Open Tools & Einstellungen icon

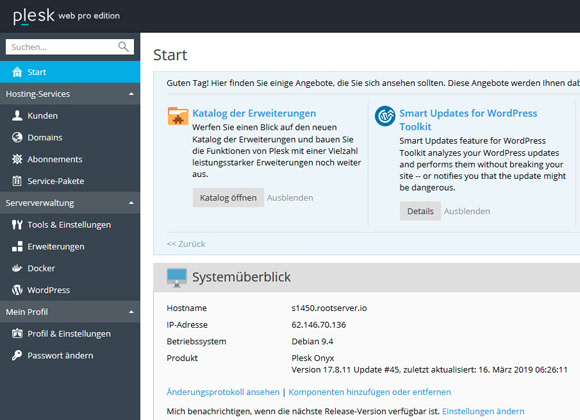pos(17,225)
